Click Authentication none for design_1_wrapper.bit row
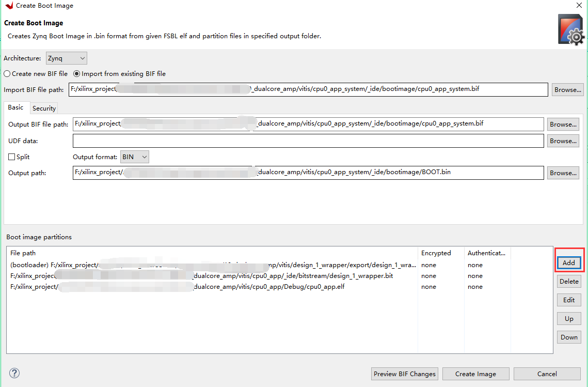This screenshot has width=588, height=387. (x=475, y=276)
